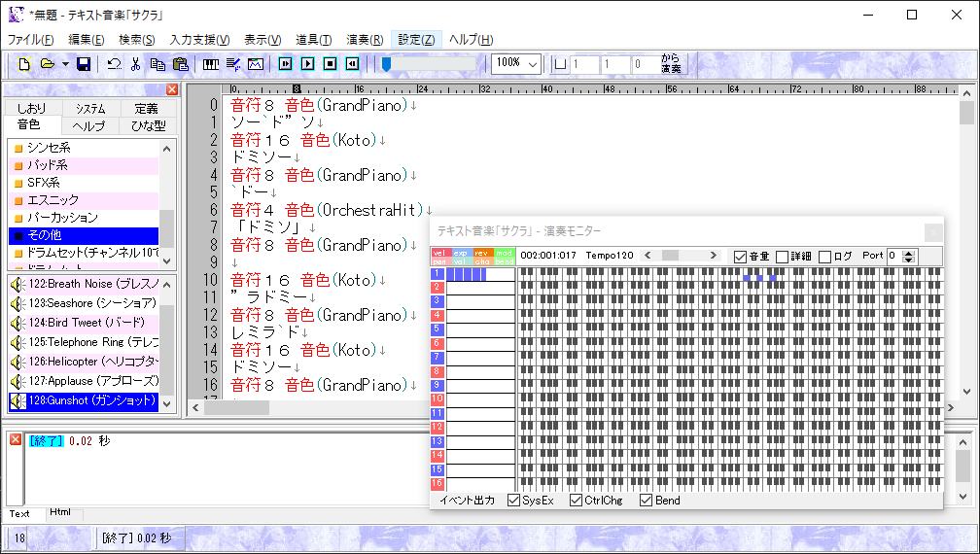This screenshot has height=554, width=980.
Task: Copy selection from toolbar
Action: pos(157,64)
